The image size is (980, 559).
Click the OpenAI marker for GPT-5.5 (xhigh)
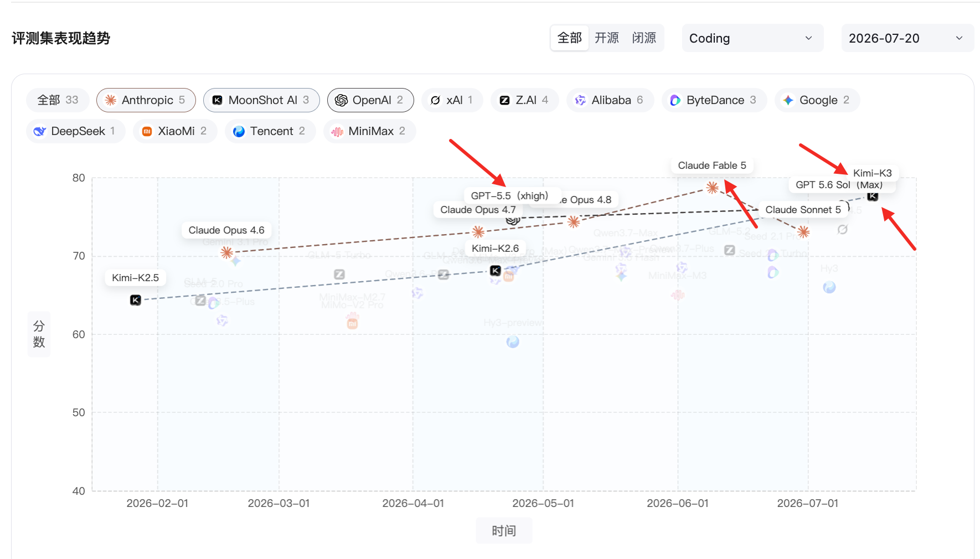pos(513,220)
